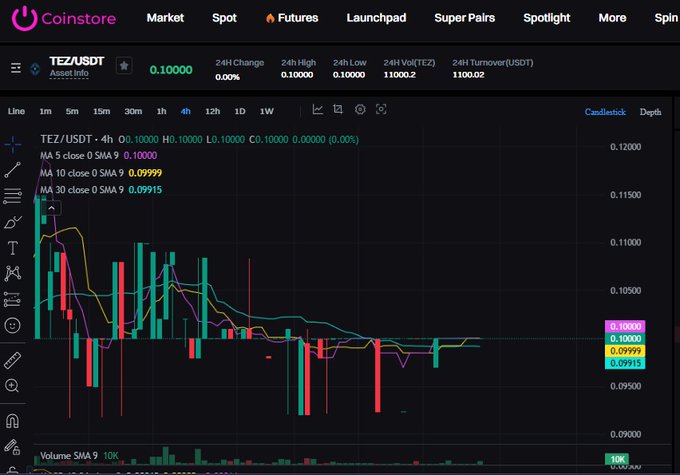Select the trend line drawing tool

[13, 170]
